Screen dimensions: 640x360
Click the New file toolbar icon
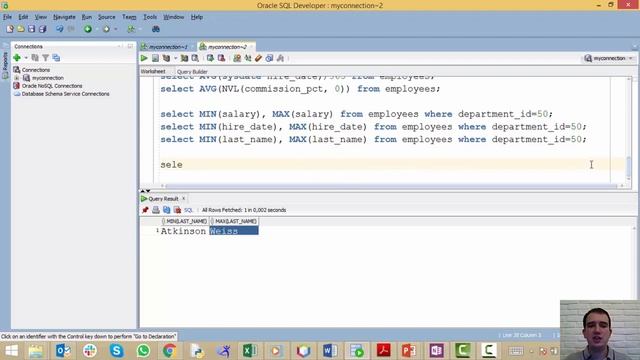tap(10, 29)
